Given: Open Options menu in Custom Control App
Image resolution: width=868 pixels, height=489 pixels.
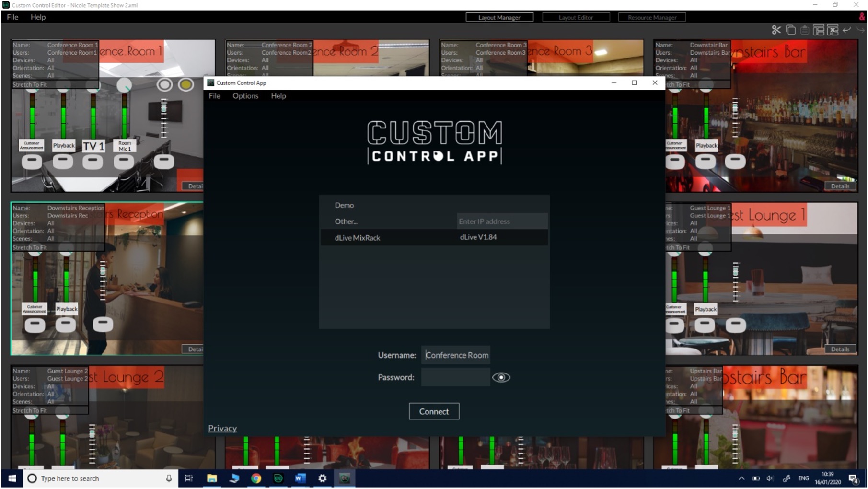Looking at the screenshot, I should pos(245,96).
